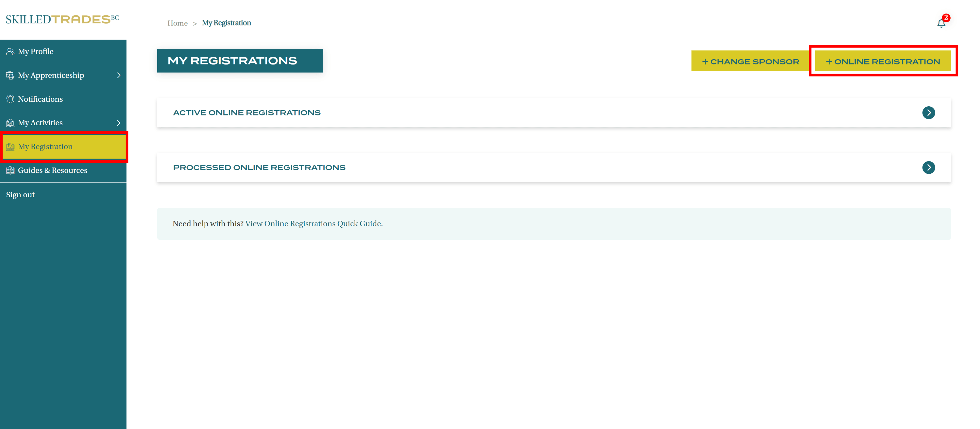980x429 pixels.
Task: Click the Guides & Resources book icon
Action: pos(10,171)
